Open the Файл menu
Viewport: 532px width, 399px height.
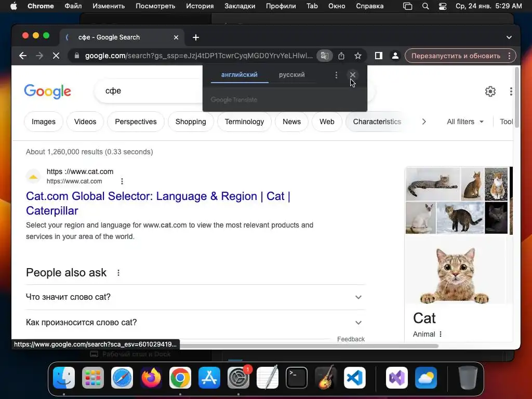pos(73,6)
